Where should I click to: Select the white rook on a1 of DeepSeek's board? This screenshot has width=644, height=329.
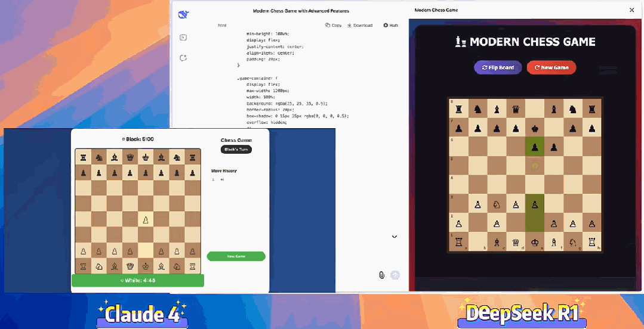click(459, 242)
